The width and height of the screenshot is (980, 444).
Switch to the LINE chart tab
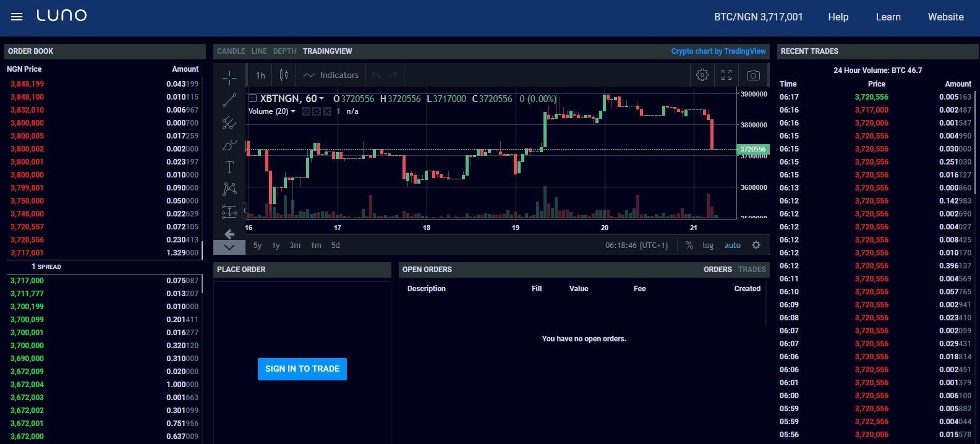(259, 51)
